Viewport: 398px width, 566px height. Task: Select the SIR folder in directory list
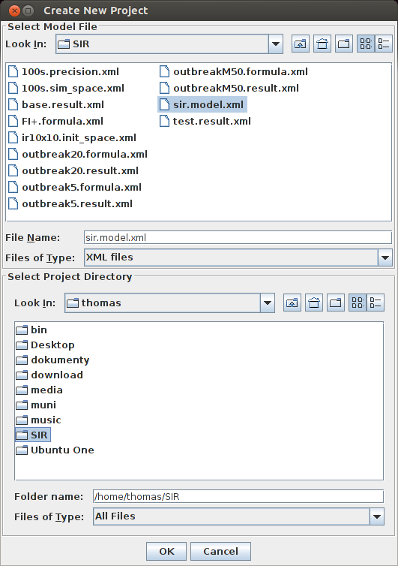(32, 435)
